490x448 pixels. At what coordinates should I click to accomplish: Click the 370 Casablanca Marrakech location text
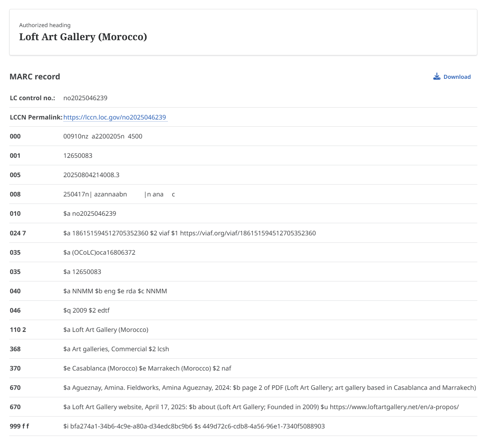147,368
